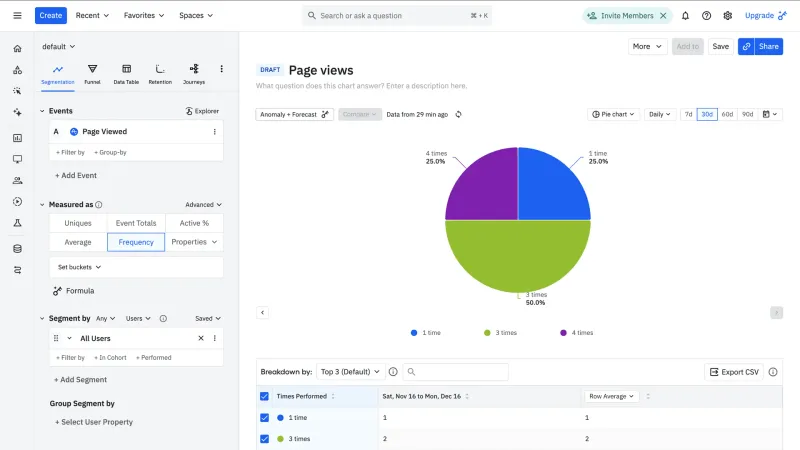This screenshot has width=800, height=450.
Task: Click the Share button
Action: tap(768, 46)
